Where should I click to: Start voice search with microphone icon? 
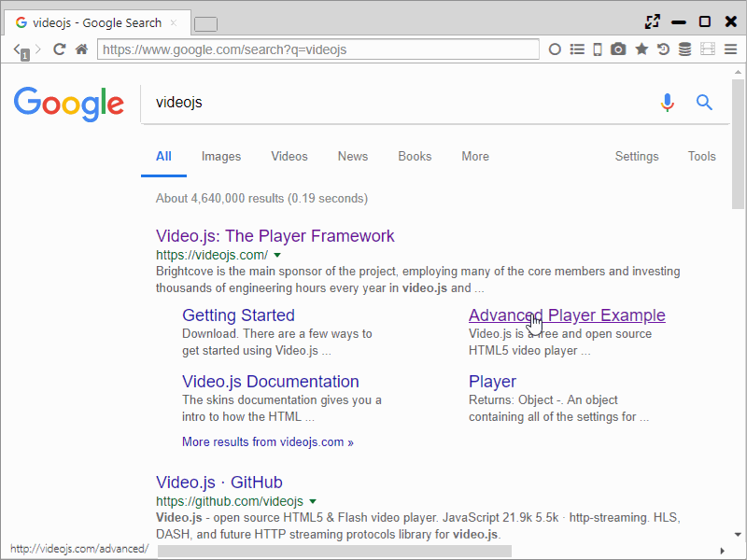[667, 103]
